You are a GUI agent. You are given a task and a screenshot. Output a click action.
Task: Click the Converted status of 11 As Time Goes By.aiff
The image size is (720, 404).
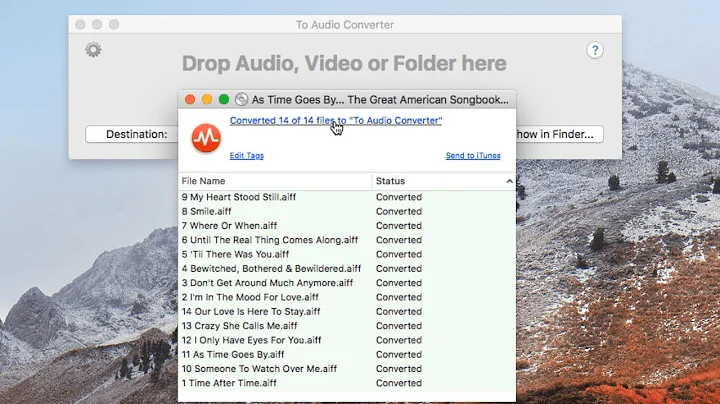[399, 354]
